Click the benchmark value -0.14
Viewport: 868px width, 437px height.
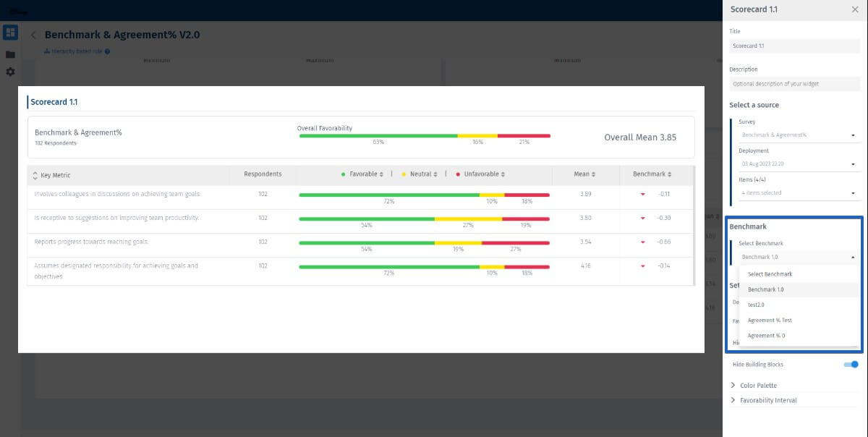663,266
